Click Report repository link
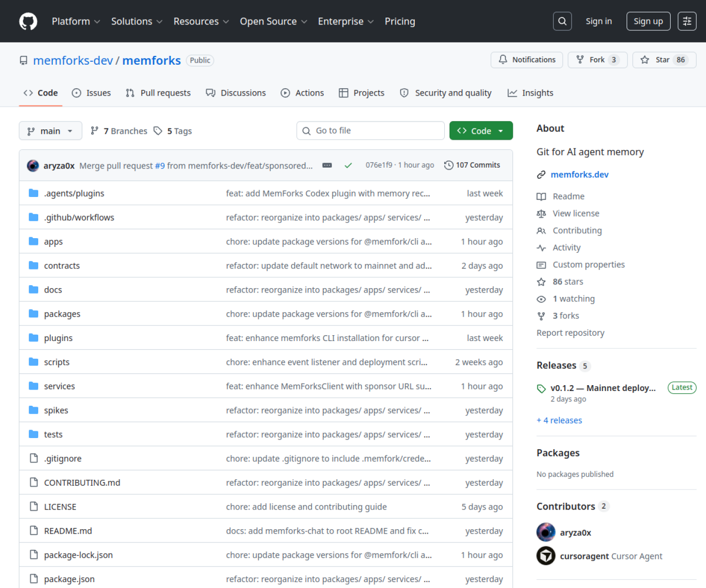The image size is (706, 588). tap(571, 333)
